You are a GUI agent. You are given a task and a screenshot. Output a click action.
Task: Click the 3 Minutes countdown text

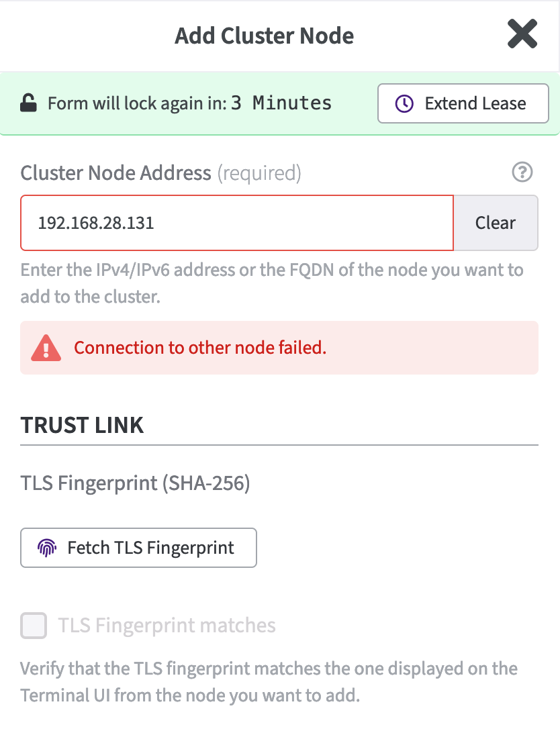(x=282, y=103)
